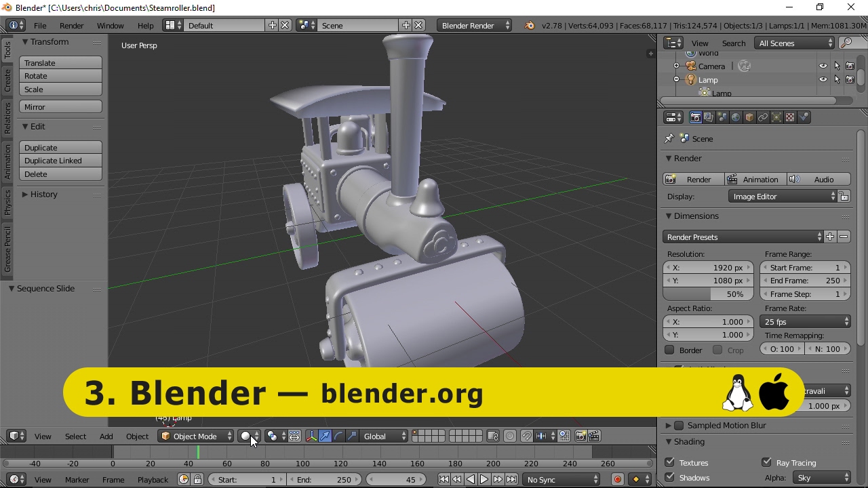Open the Texture checkerboard properties icon
The height and width of the screenshot is (488, 868).
click(790, 117)
